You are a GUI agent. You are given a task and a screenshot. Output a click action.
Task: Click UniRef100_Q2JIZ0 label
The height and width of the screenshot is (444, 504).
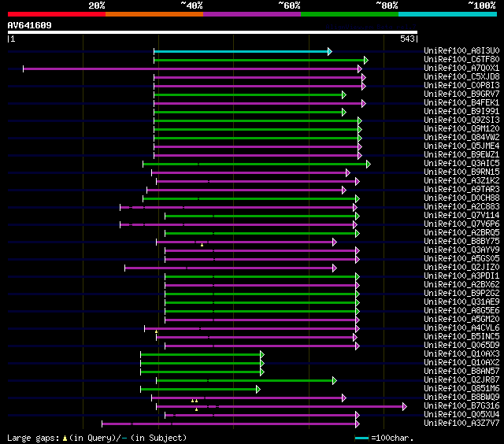[461, 268]
